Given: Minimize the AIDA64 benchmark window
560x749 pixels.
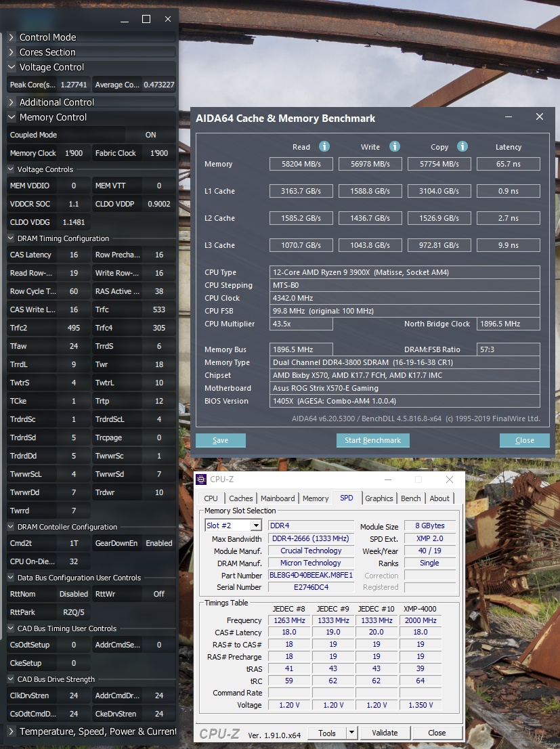Looking at the screenshot, I should click(x=509, y=117).
